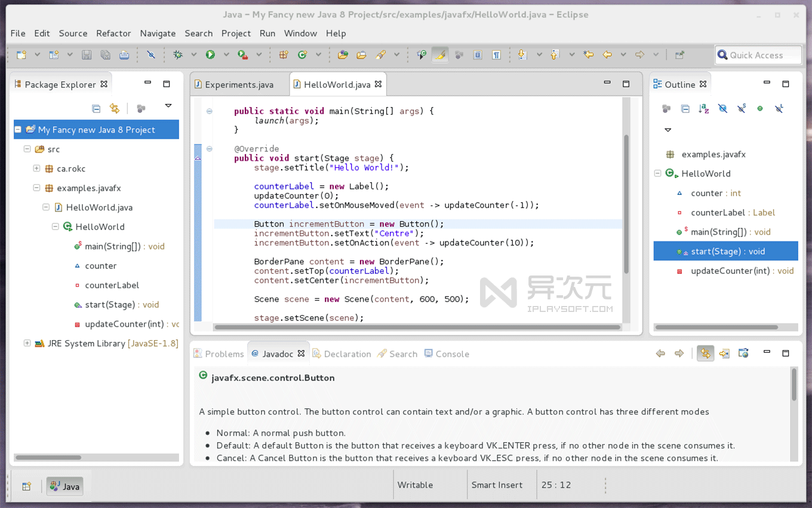Start a Debug session from the toolbar
The height and width of the screenshot is (508, 812).
177,54
